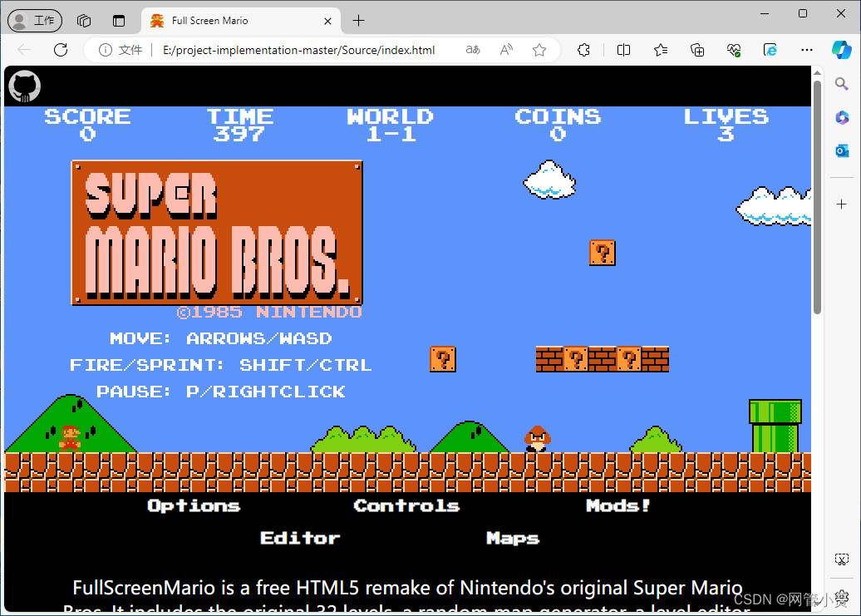
Task: Add page to favorites star icon
Action: 539,50
